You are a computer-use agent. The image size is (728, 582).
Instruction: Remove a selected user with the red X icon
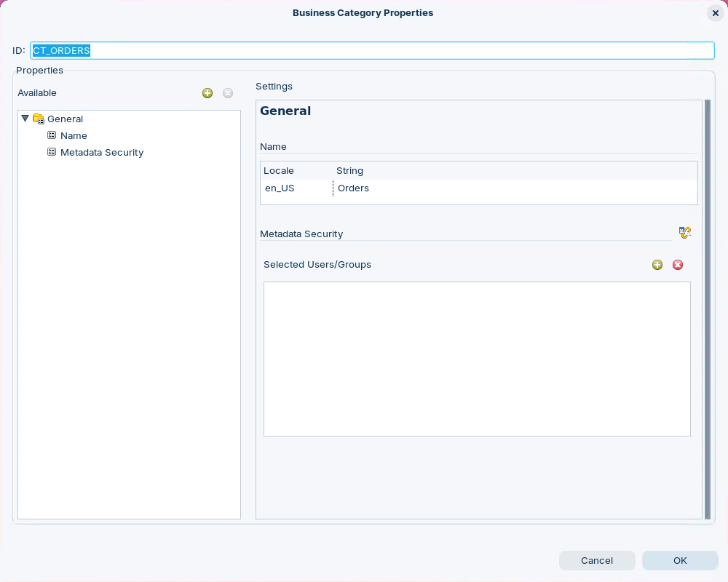coord(678,265)
